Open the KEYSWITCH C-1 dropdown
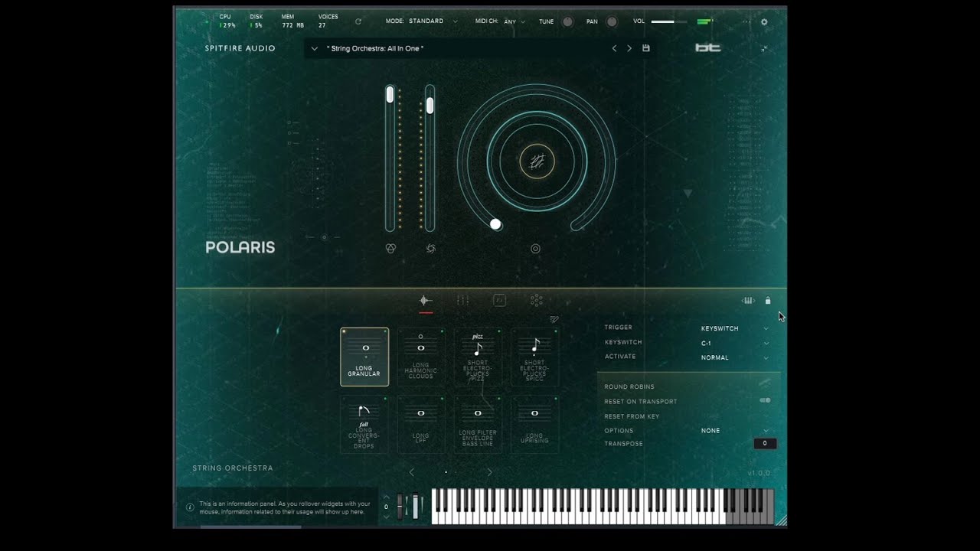Image resolution: width=980 pixels, height=551 pixels. pos(735,343)
